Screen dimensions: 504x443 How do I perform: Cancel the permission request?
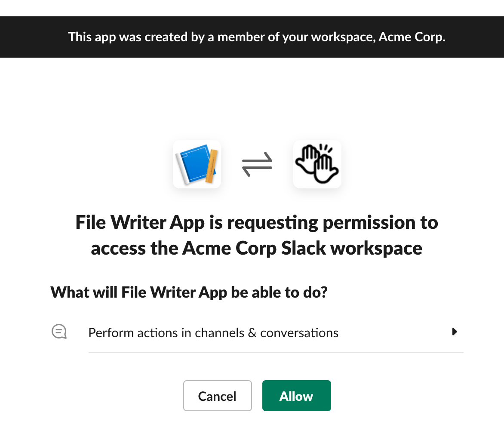[x=217, y=395]
